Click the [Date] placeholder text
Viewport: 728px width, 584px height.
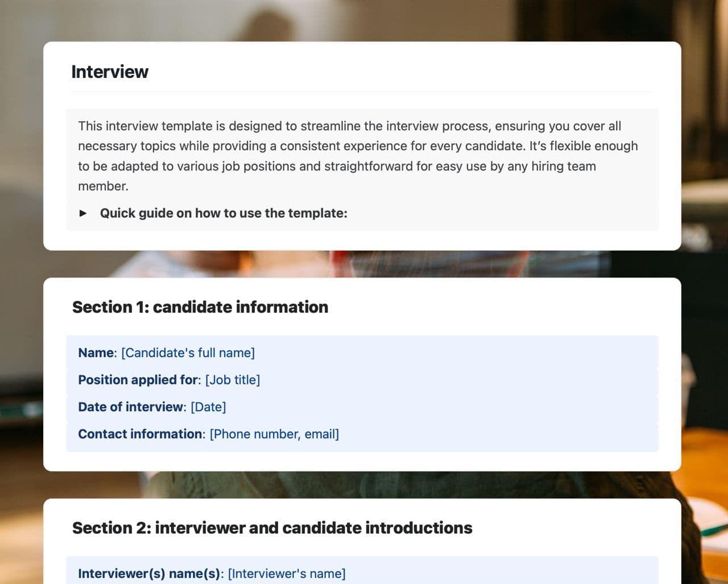click(x=208, y=407)
